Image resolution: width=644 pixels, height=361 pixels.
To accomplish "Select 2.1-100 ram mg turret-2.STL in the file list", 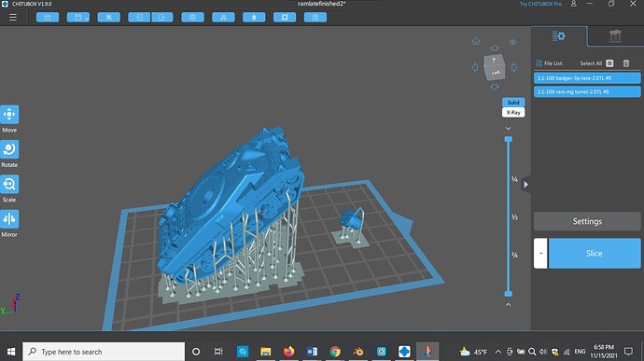I will pyautogui.click(x=587, y=91).
